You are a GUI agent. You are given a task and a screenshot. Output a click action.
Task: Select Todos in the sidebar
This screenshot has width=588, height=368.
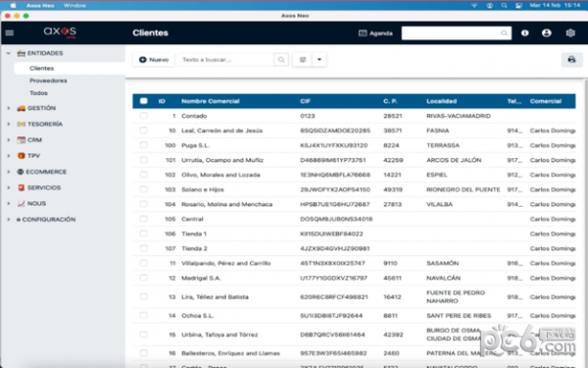[38, 93]
